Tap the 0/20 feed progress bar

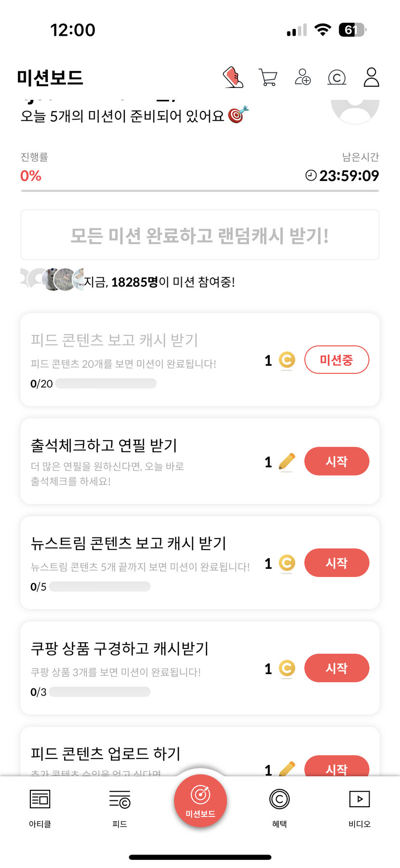(x=106, y=384)
